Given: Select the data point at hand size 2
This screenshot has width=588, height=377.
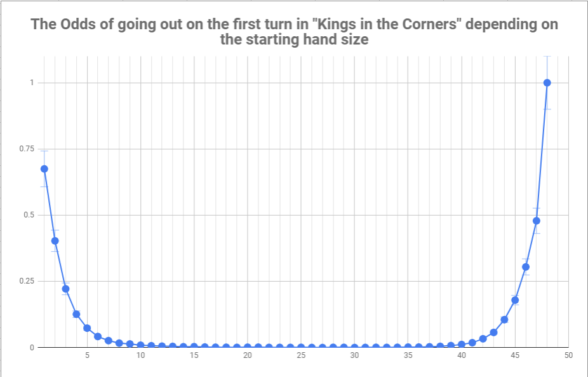Looking at the screenshot, I should click(55, 241).
